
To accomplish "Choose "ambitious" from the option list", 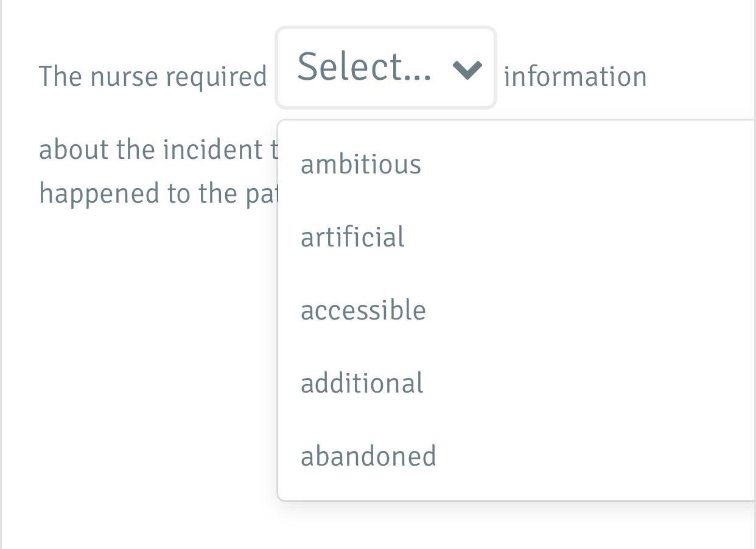I will click(361, 164).
